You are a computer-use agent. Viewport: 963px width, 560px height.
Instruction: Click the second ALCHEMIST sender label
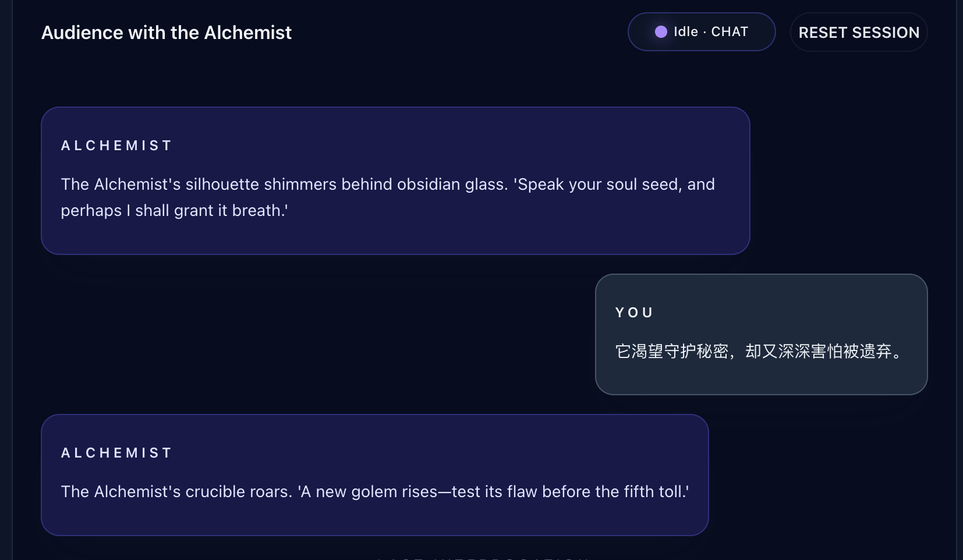(116, 453)
